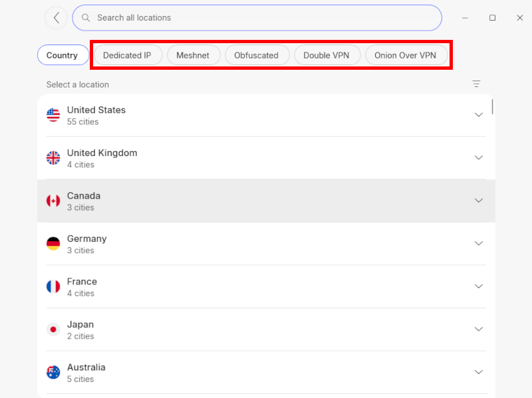This screenshot has height=398, width=532.
Task: Expand Japan cities chevron
Action: [479, 329]
